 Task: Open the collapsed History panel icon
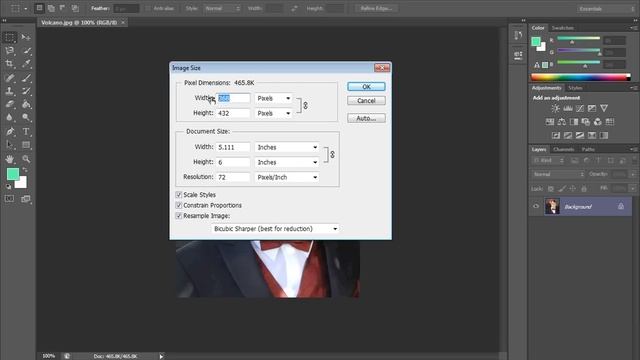(x=518, y=35)
